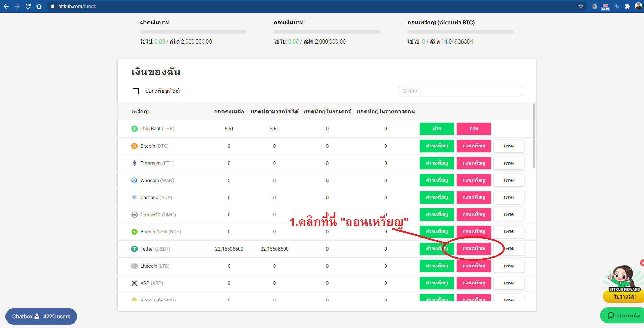The image size is (644, 328).
Task: Deposit coins in the Cardano row
Action: pos(437,197)
